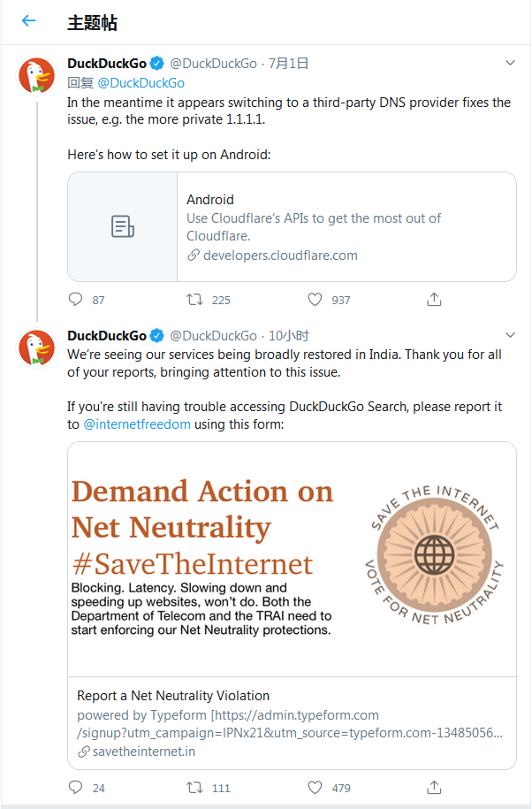Click the 10小时 tweet timestamp
This screenshot has width=532, height=809.
pos(289,336)
